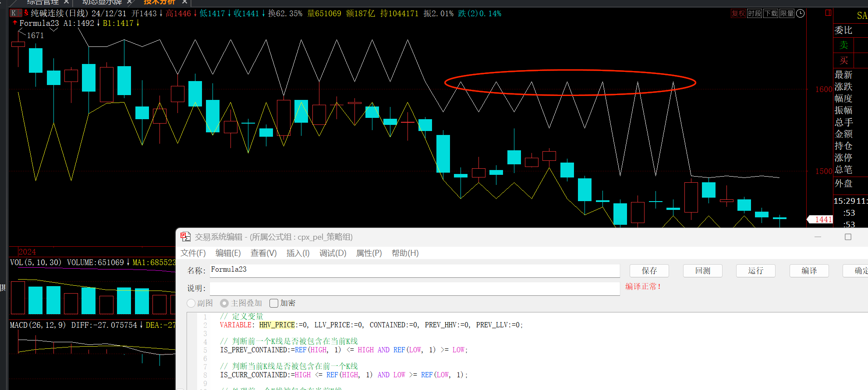This screenshot has width=868, height=390.
Task: Select the 主图叠加 radio button
Action: (224, 303)
